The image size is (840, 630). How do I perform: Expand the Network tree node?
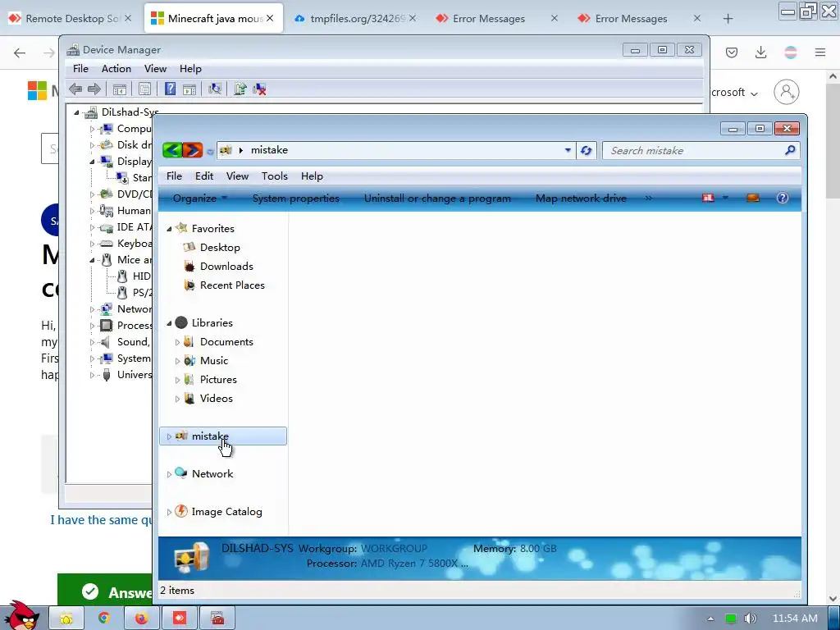(x=169, y=474)
